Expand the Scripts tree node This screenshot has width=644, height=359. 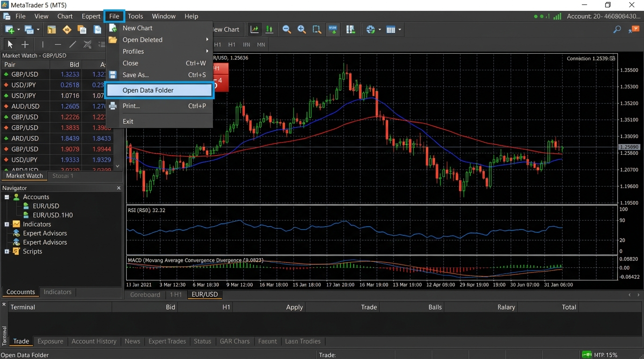pyautogui.click(x=7, y=251)
